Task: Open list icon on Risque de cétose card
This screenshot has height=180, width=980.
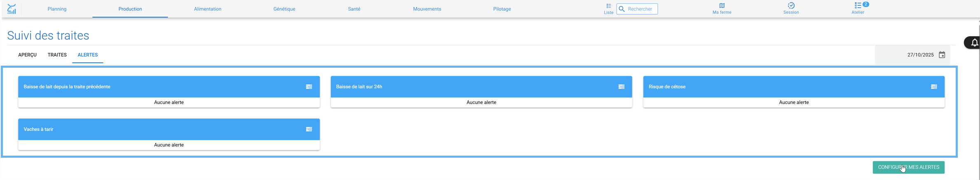Action: tap(934, 87)
